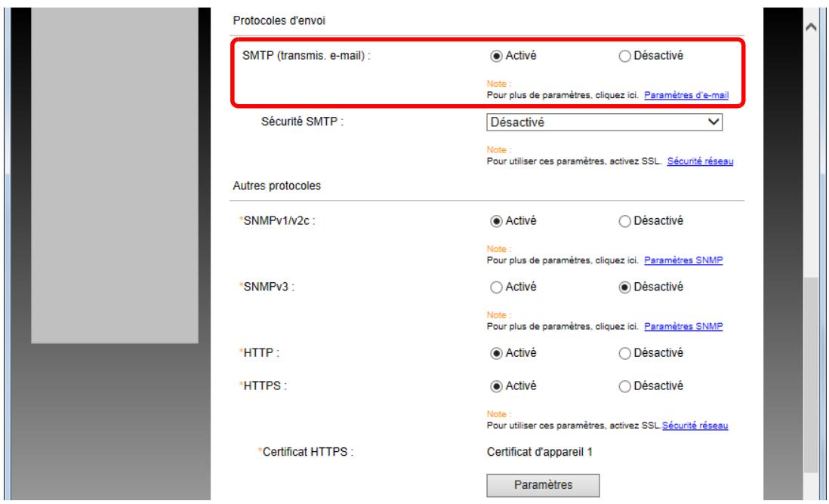This screenshot has width=829, height=504.
Task: Enable SMTP e-mail transmission with Activé
Action: pyautogui.click(x=497, y=55)
